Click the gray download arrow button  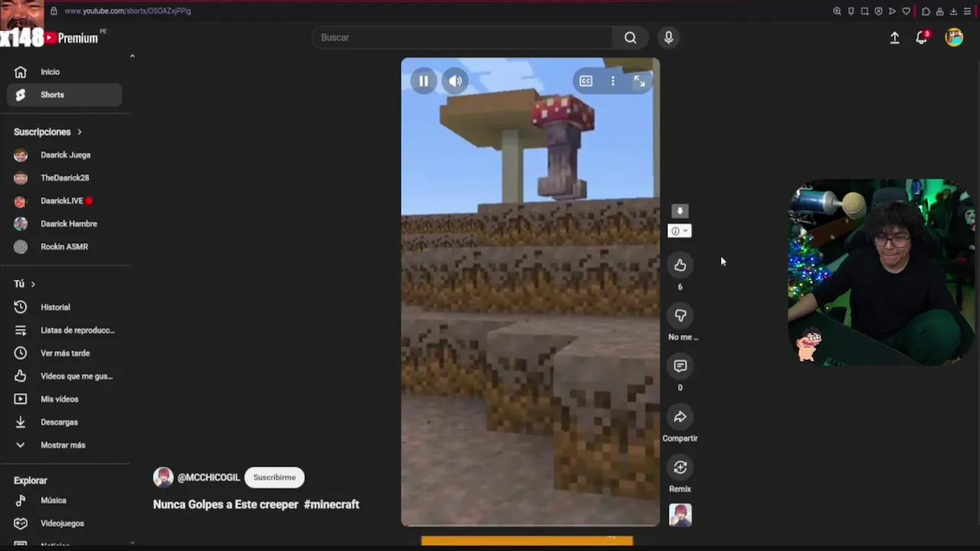click(x=680, y=211)
